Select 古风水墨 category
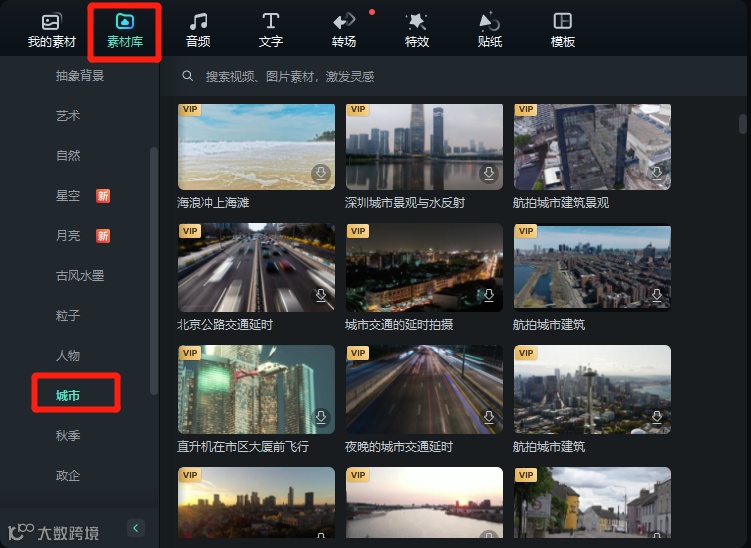Viewport: 751px width, 548px height. point(80,275)
